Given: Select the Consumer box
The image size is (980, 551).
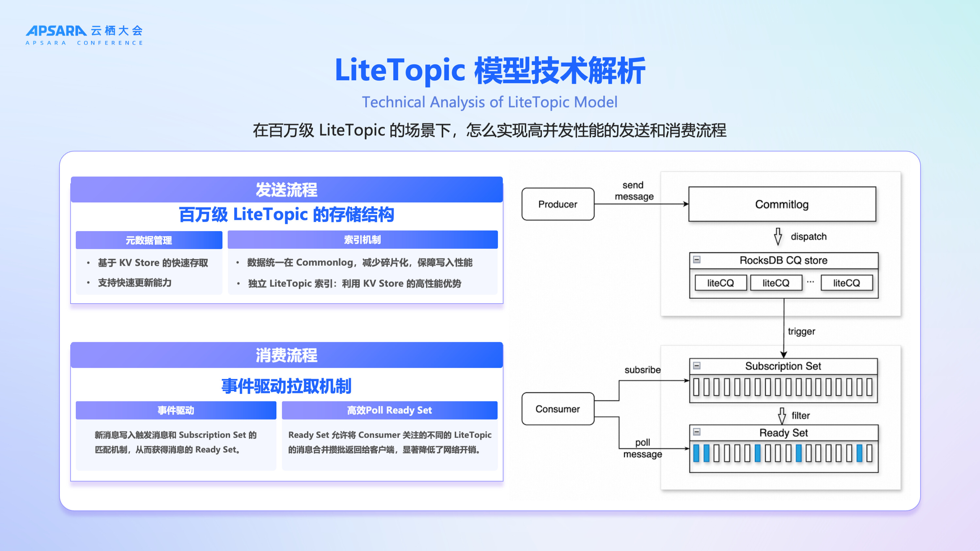Looking at the screenshot, I should tap(558, 409).
